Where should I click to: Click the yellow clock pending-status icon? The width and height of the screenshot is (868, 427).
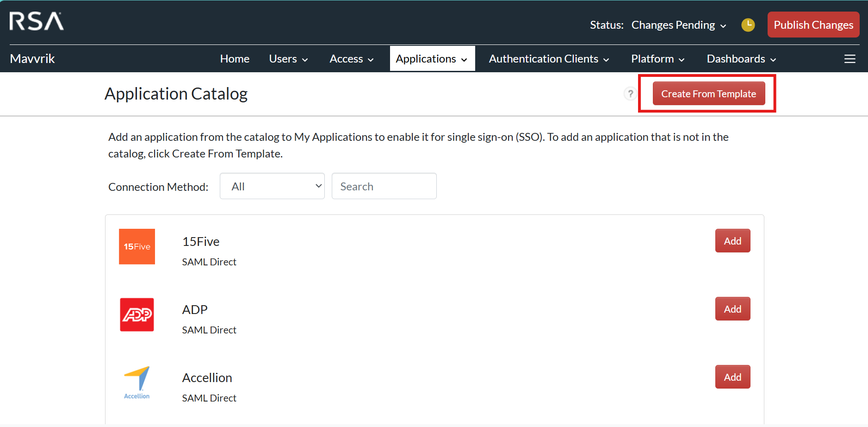pos(748,25)
